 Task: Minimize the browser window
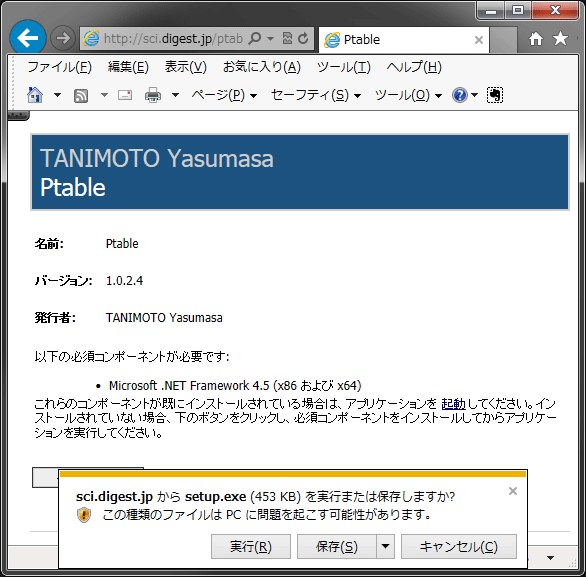click(491, 10)
